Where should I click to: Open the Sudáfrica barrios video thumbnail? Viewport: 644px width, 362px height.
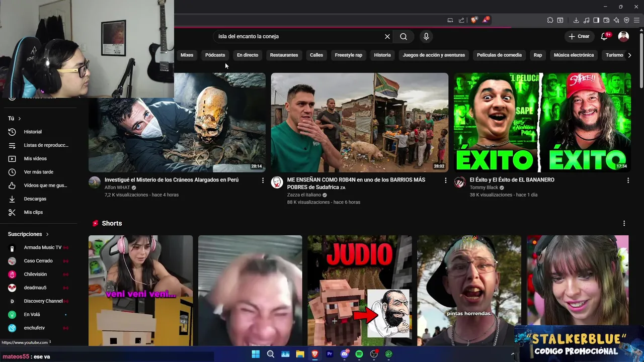pos(360,123)
